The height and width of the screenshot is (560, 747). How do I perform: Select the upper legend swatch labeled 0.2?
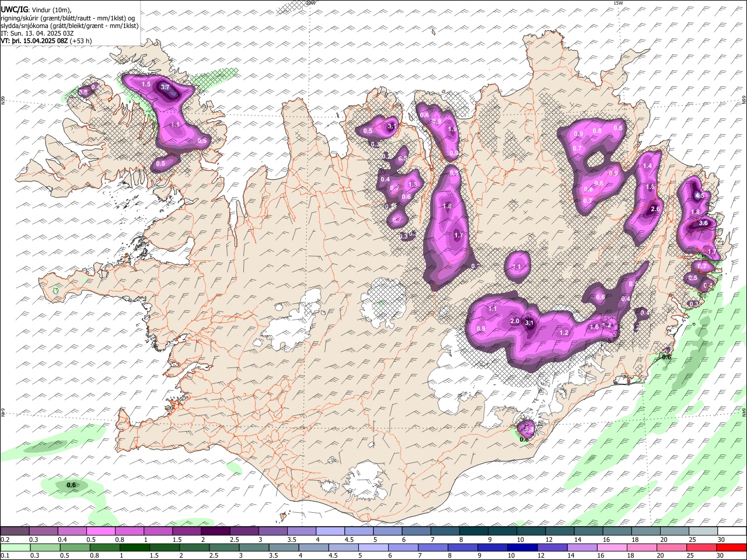coord(15,531)
